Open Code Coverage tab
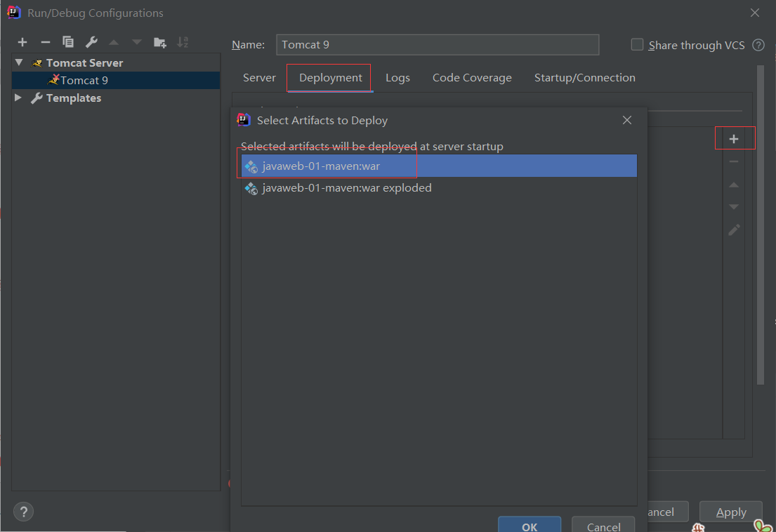 click(472, 78)
